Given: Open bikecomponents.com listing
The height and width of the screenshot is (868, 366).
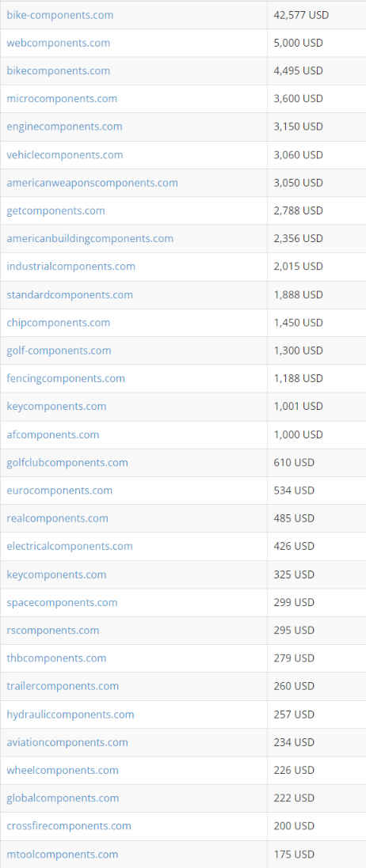Looking at the screenshot, I should tap(59, 71).
